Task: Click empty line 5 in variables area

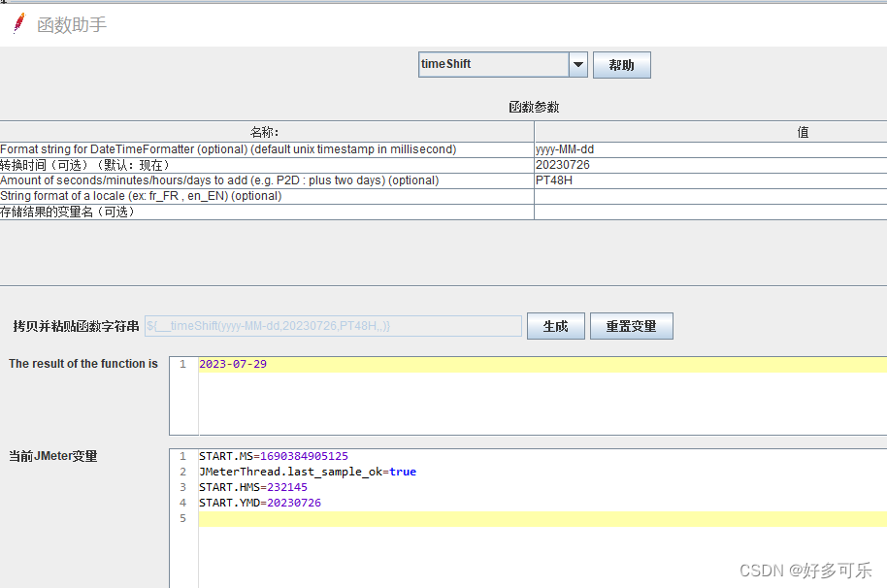Action: (x=542, y=519)
